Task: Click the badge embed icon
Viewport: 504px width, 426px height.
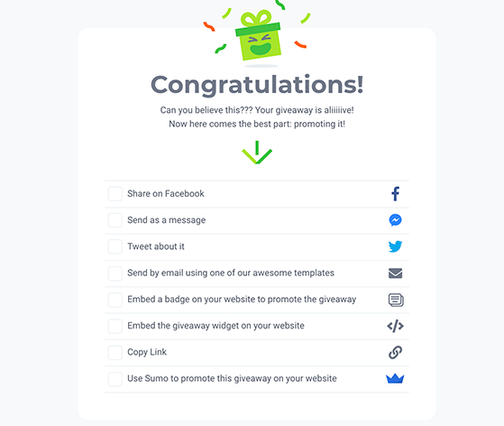Action: coord(396,300)
